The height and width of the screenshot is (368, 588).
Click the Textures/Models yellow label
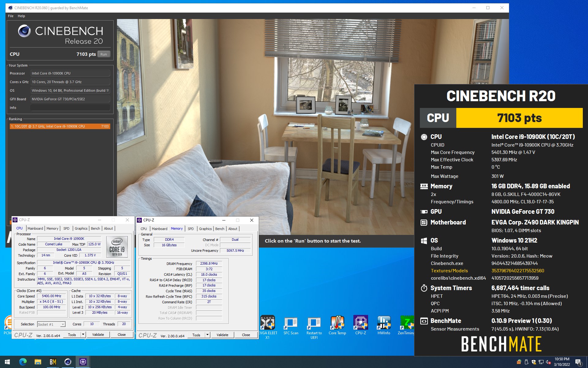[x=449, y=271]
